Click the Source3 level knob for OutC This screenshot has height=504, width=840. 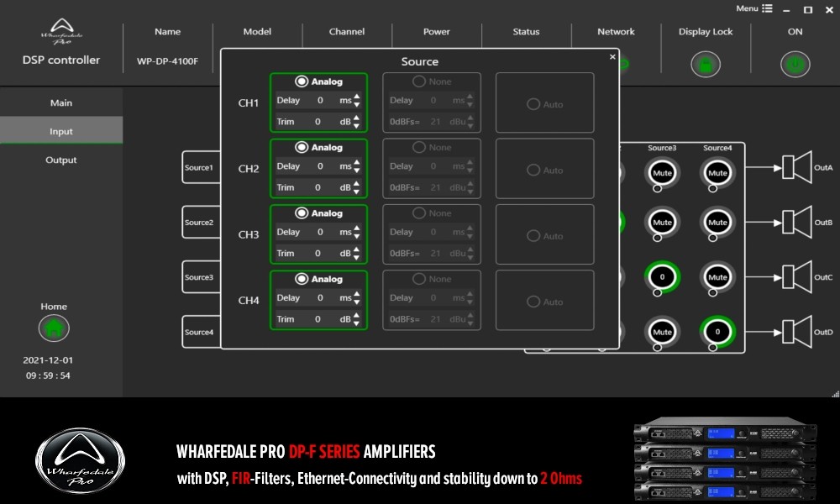[x=662, y=277]
